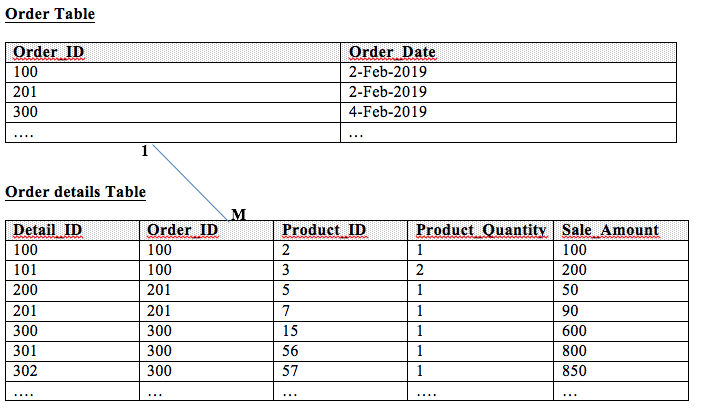
Task: Click the Order_ID header in Order Table
Action: 50,52
